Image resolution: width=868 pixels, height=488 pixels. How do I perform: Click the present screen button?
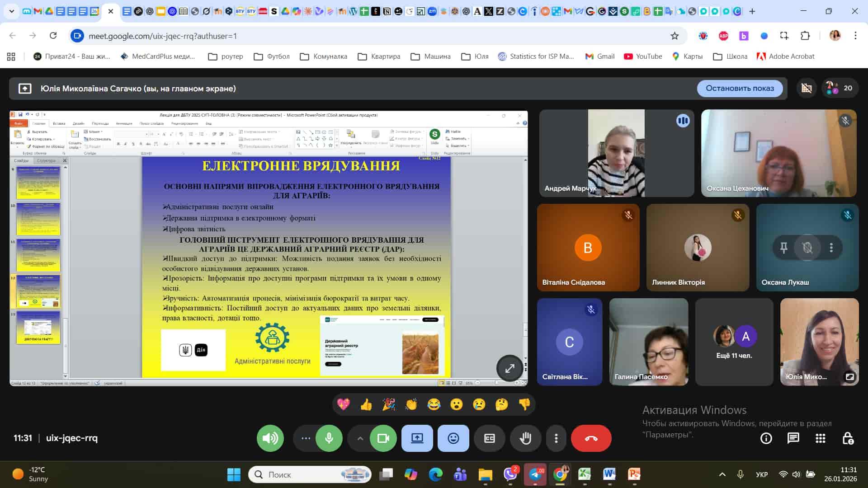(x=417, y=438)
